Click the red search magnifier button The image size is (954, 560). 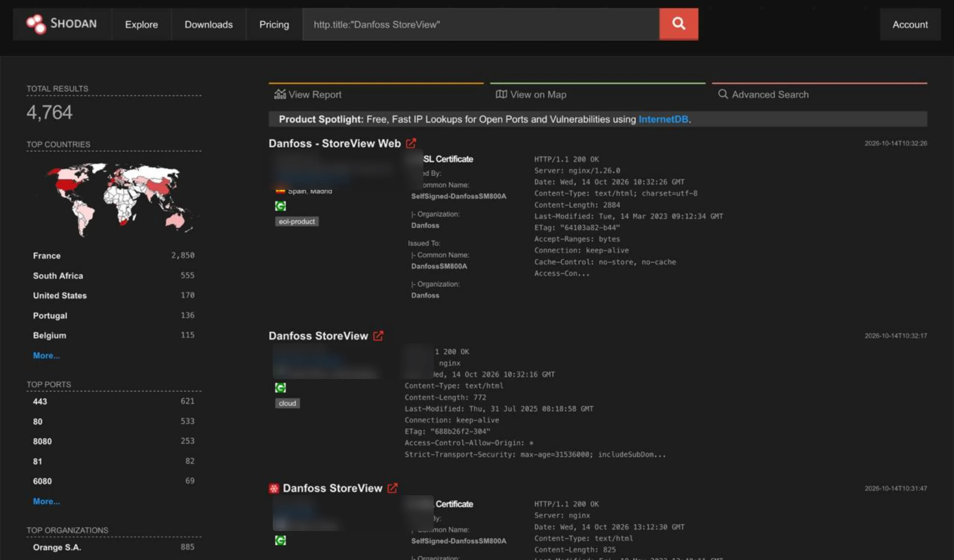coord(678,24)
